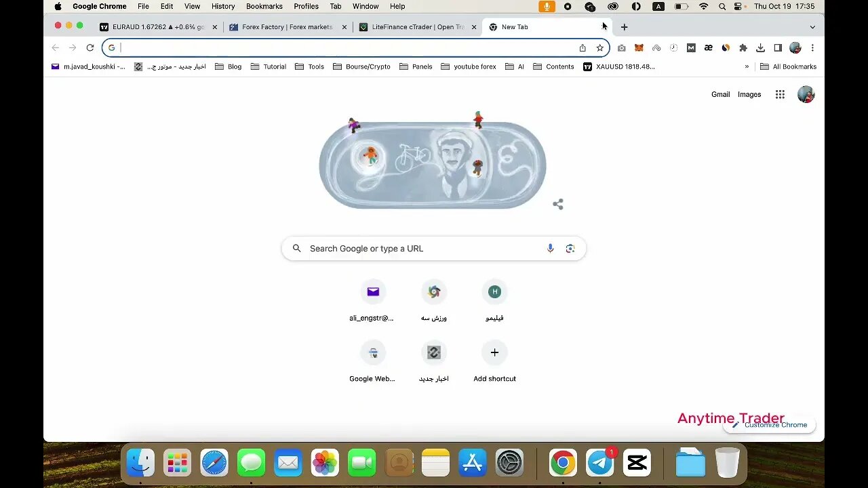Click the 'M' dark square extension icon
868x488 pixels.
(x=691, y=48)
